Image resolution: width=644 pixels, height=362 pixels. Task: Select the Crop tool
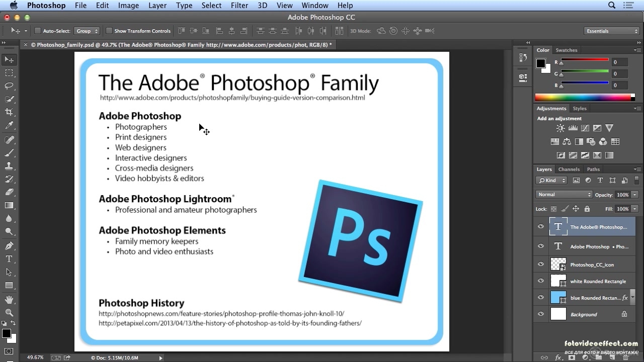click(9, 112)
